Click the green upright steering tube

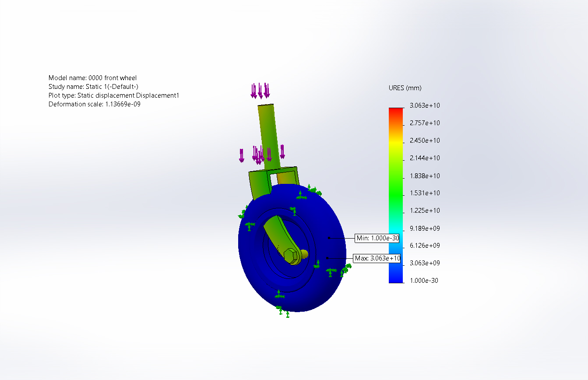point(268,137)
